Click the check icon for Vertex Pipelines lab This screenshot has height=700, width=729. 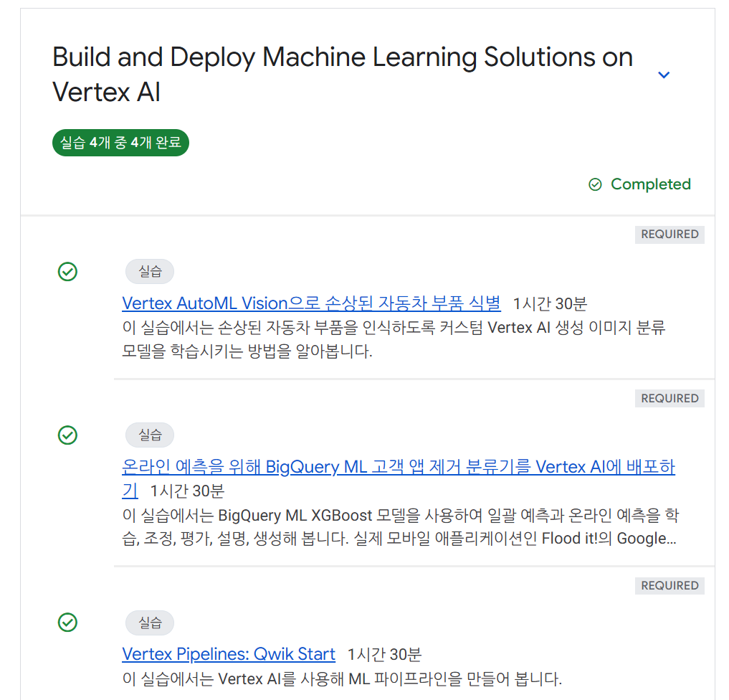coord(67,623)
